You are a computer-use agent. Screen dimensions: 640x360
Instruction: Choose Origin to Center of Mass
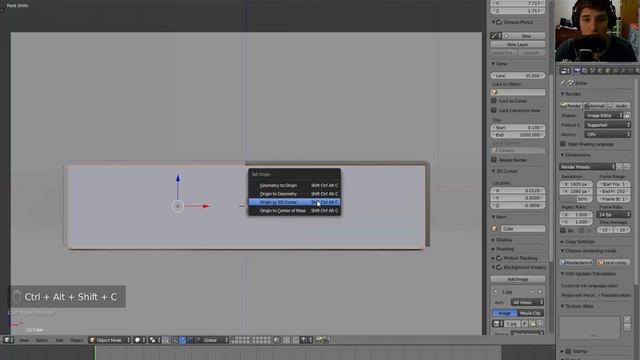[294, 211]
